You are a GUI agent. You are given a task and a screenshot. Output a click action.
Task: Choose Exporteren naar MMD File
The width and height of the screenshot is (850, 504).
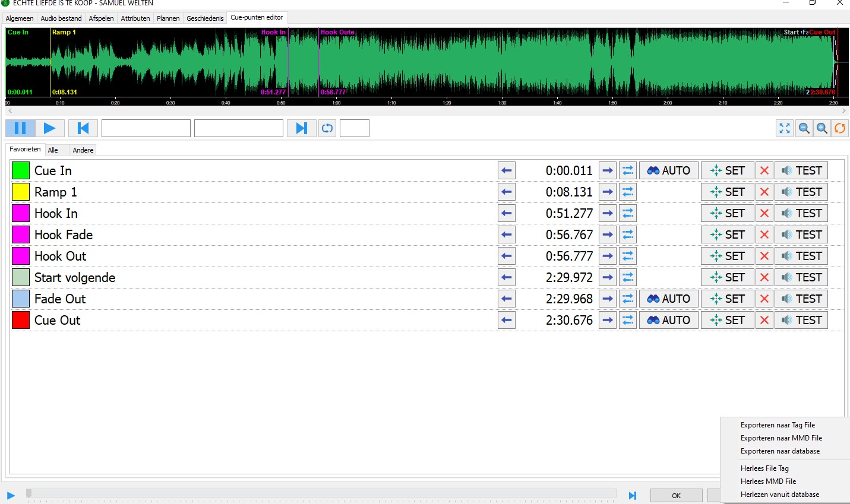[x=781, y=438]
